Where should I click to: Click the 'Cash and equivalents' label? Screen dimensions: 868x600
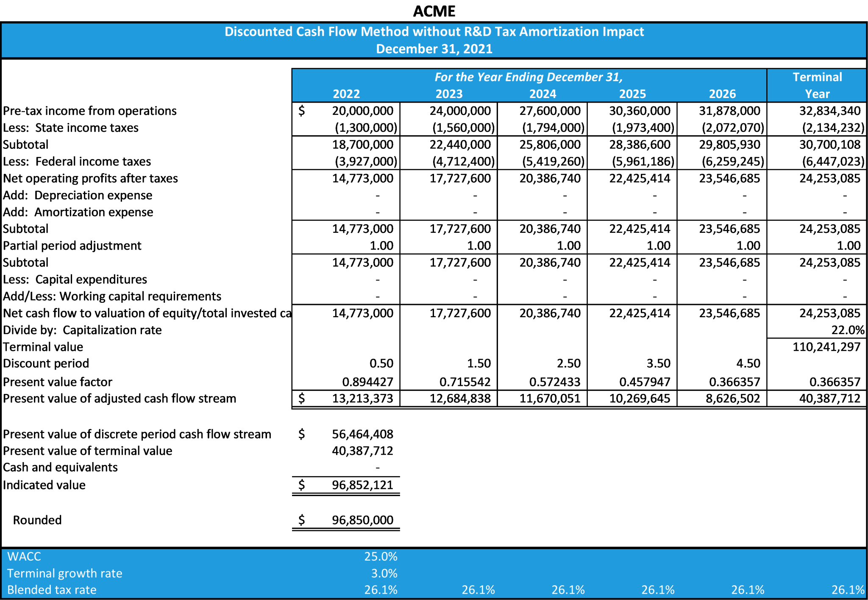pyautogui.click(x=60, y=467)
